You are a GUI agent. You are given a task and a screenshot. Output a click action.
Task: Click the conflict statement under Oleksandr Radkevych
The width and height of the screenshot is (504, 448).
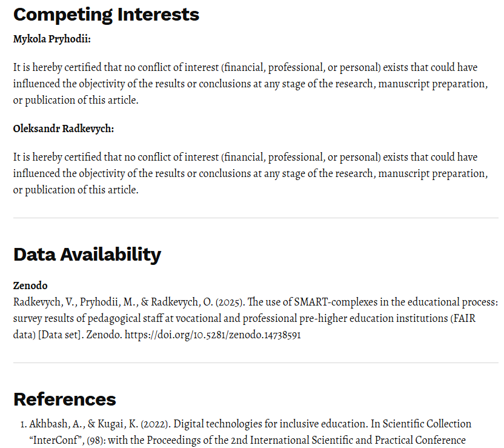click(x=250, y=173)
